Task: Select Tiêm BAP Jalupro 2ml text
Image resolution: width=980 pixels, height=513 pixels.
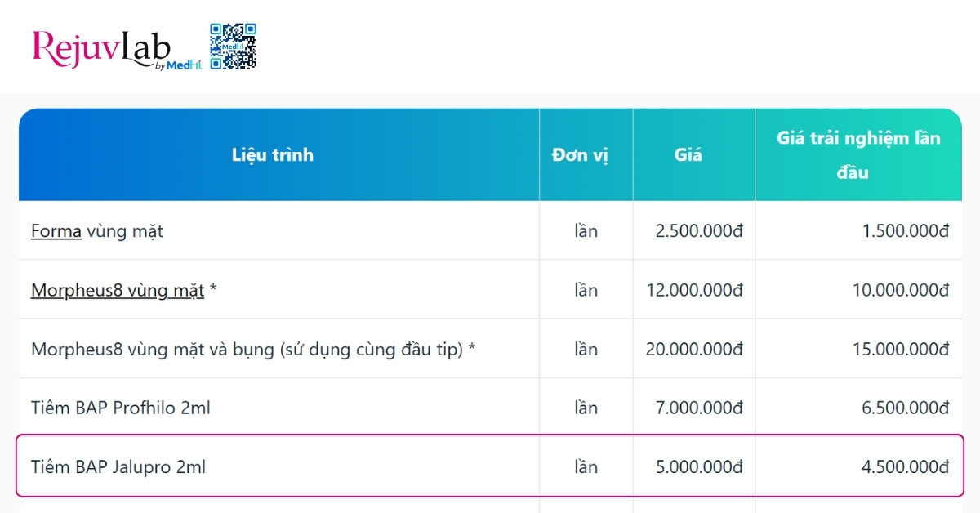Action: pos(118,467)
